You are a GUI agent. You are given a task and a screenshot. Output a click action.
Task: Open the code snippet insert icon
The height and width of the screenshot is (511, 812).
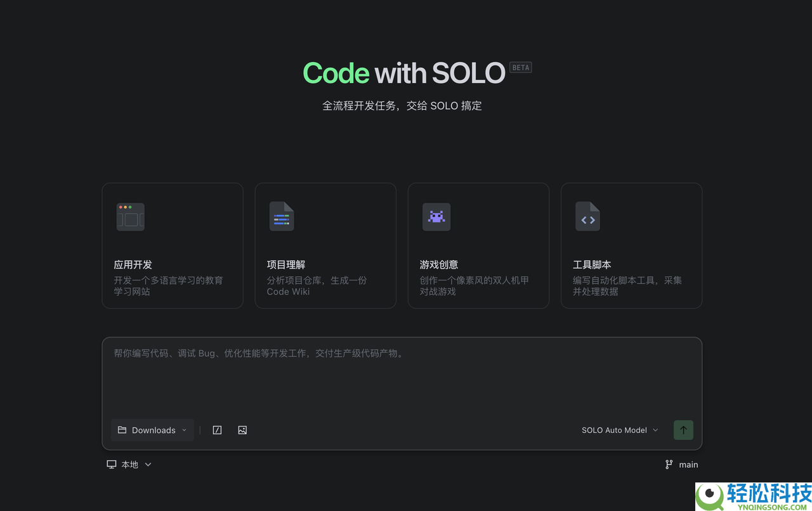coord(217,430)
